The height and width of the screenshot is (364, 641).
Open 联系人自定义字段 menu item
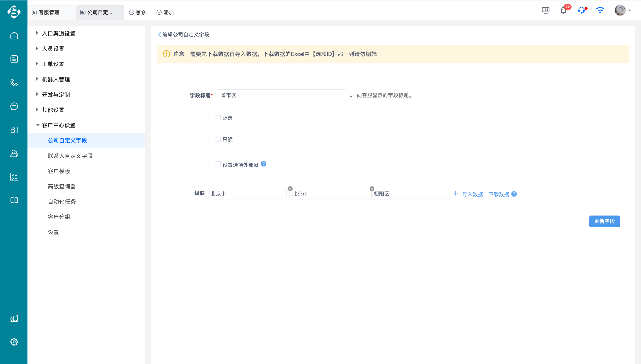point(70,156)
